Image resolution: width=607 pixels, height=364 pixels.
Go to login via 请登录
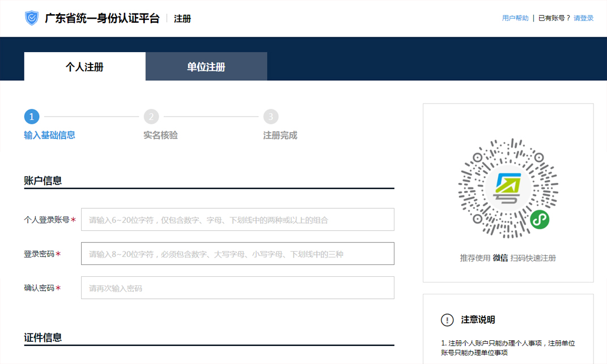tap(583, 18)
